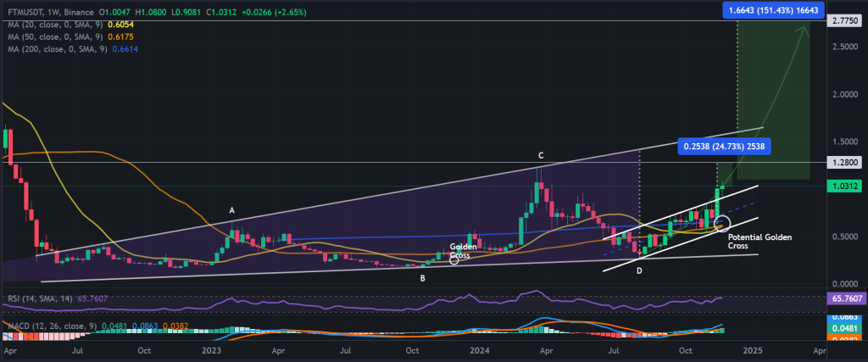Click the blue 0.2538 (24.73%) measurement label
868x362 pixels.
pos(725,146)
